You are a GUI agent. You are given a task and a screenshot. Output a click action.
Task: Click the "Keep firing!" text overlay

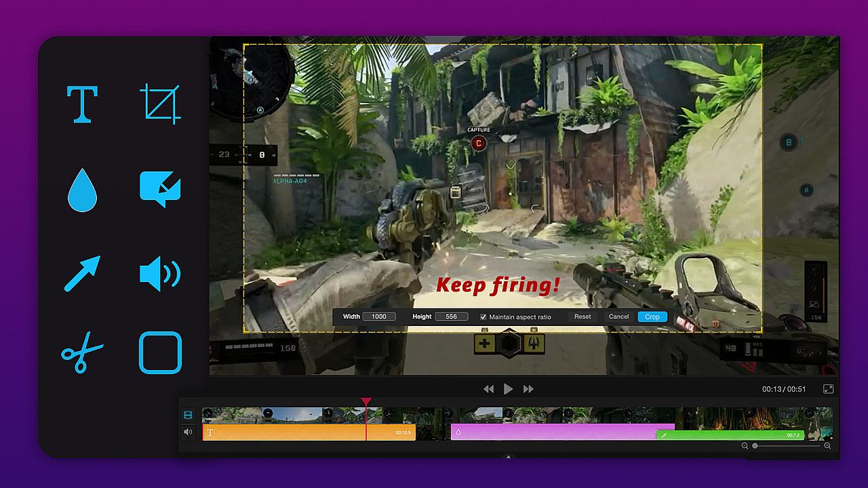(x=498, y=285)
